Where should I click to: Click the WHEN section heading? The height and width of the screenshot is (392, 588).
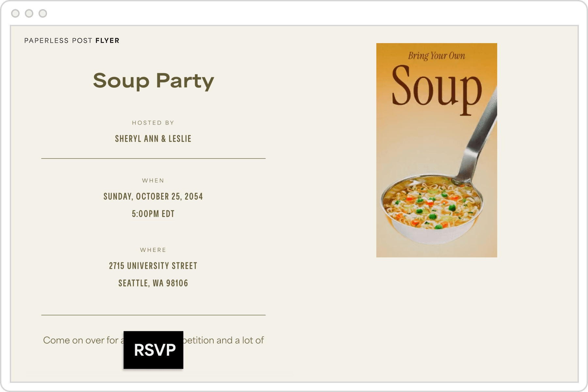click(153, 180)
